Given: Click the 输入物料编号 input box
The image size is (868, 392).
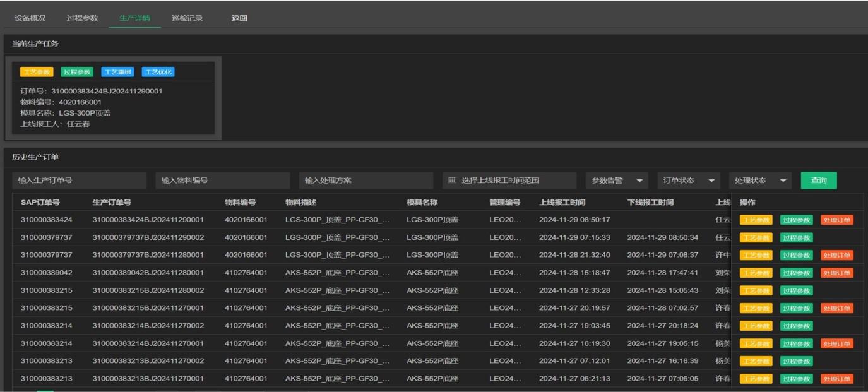Looking at the screenshot, I should pyautogui.click(x=222, y=181).
